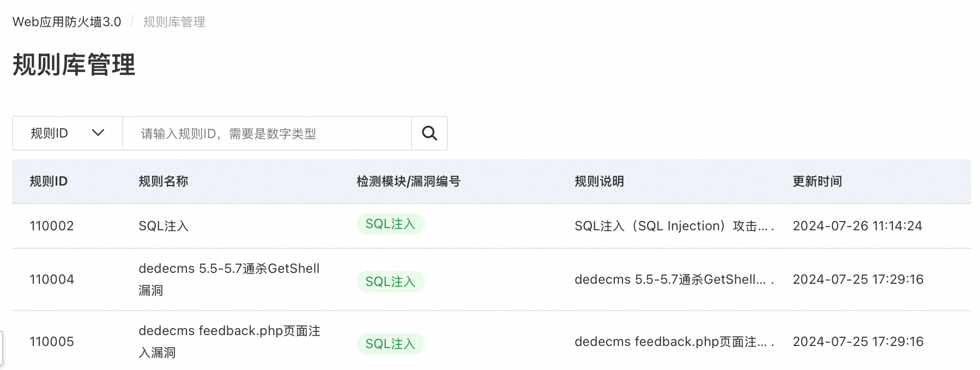This screenshot has width=980, height=370.
Task: Click the SQL注入 tag in row 110002
Action: click(390, 224)
